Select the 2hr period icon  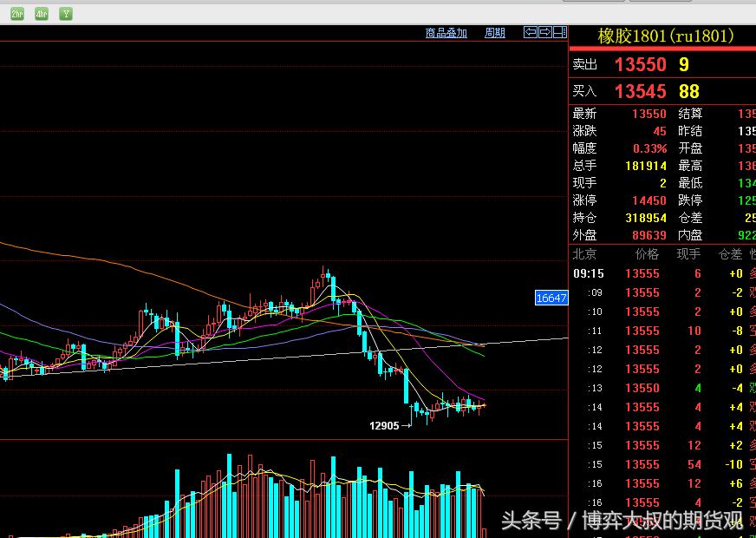click(x=17, y=14)
